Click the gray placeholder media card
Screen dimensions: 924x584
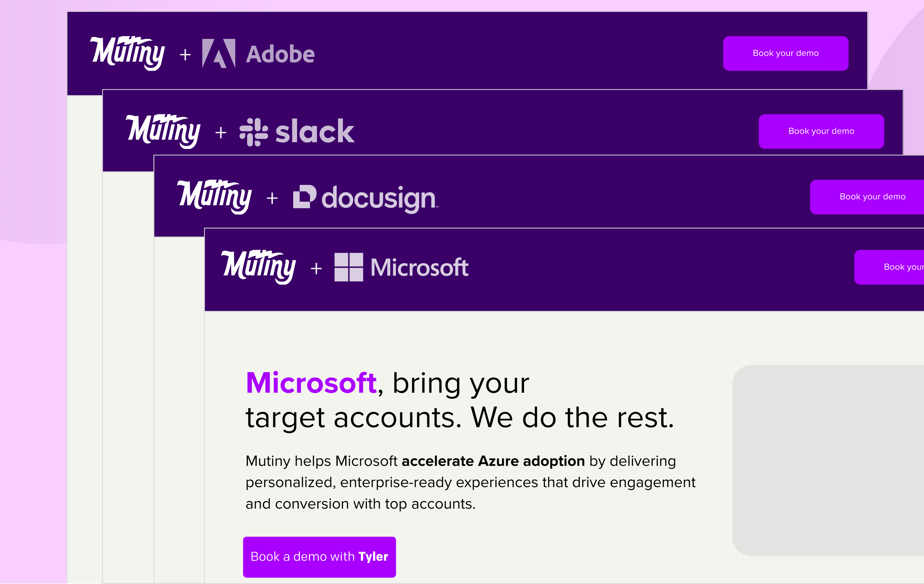click(828, 460)
